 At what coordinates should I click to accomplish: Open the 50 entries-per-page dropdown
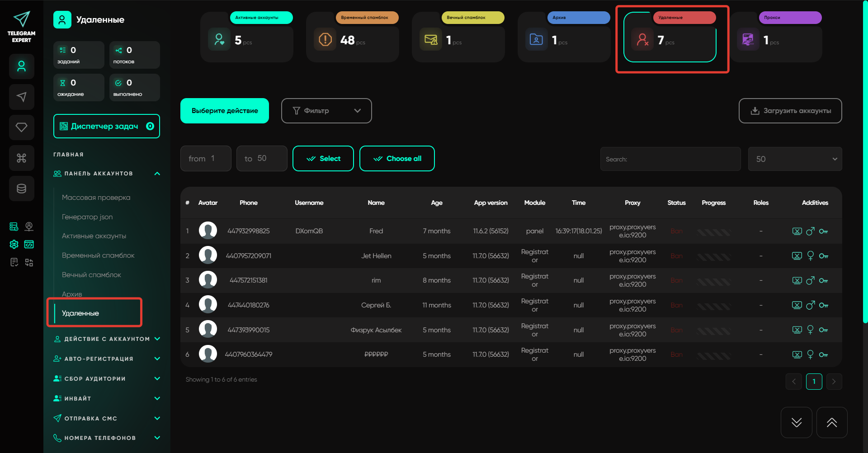tap(794, 159)
